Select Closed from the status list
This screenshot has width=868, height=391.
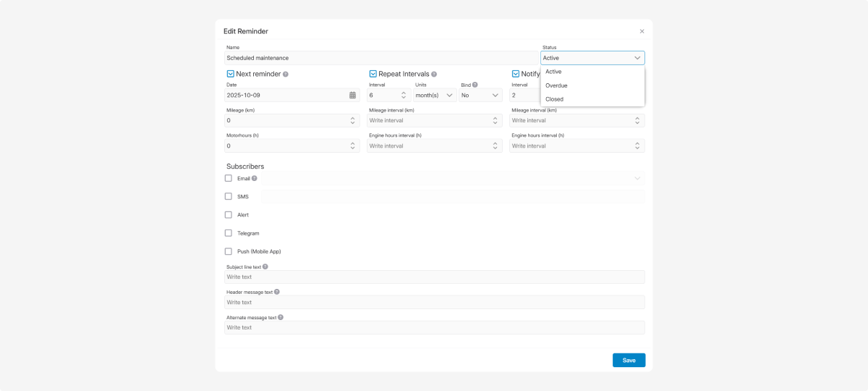click(x=554, y=99)
